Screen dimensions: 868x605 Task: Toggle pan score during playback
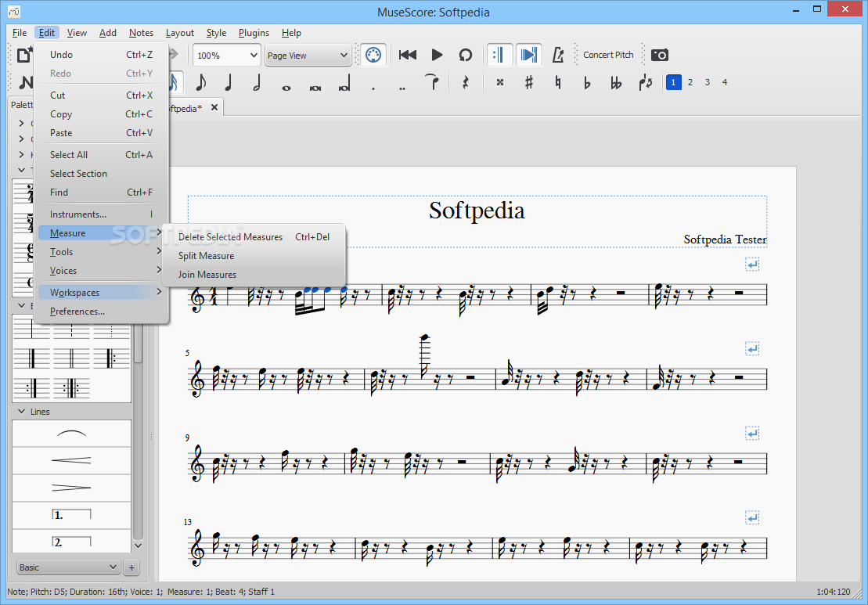(x=528, y=55)
